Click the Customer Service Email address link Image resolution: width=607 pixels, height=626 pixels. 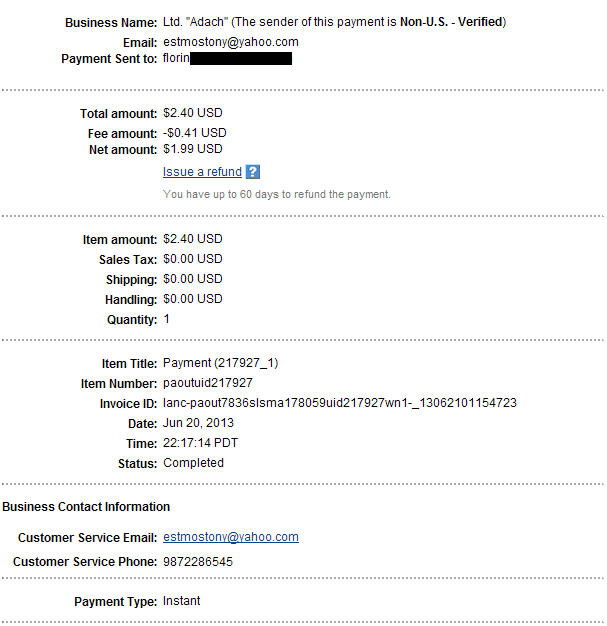[x=230, y=537]
